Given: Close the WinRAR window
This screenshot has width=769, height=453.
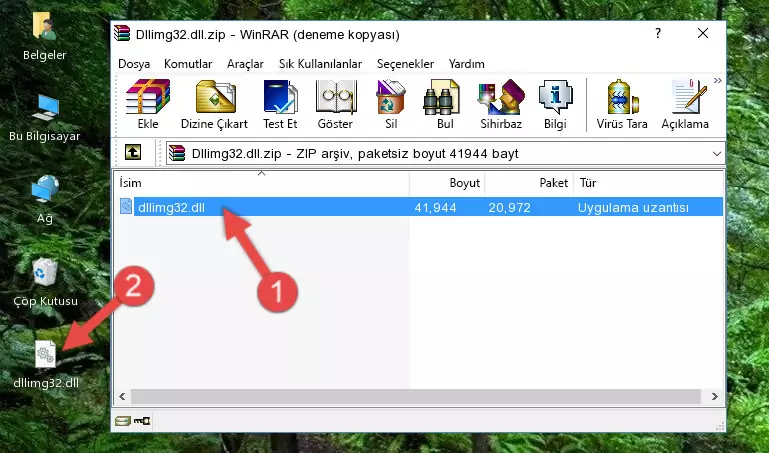Looking at the screenshot, I should [703, 33].
